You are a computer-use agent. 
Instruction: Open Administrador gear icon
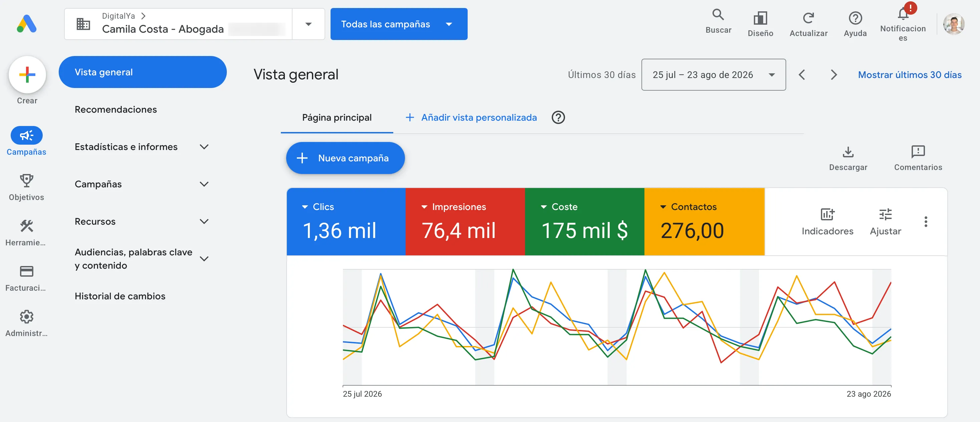26,317
